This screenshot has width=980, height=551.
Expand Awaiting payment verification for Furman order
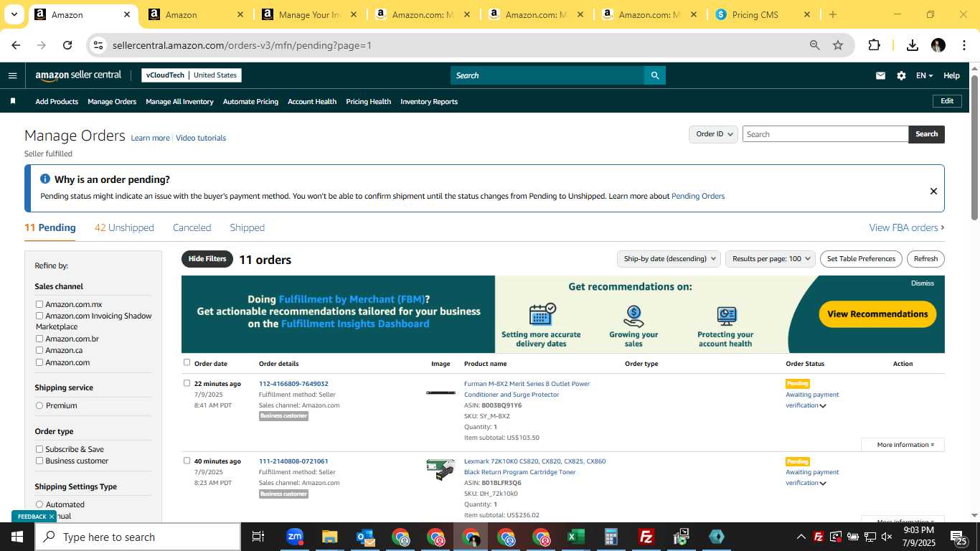point(823,406)
